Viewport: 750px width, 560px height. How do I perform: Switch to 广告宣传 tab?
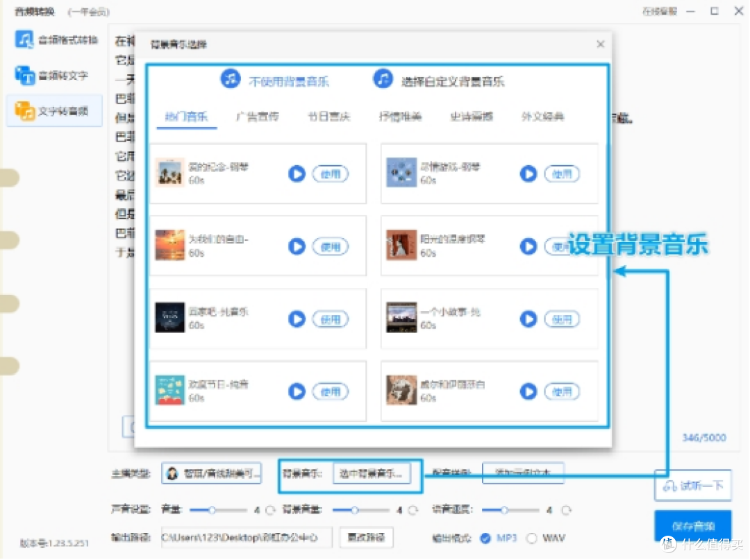pos(258,117)
